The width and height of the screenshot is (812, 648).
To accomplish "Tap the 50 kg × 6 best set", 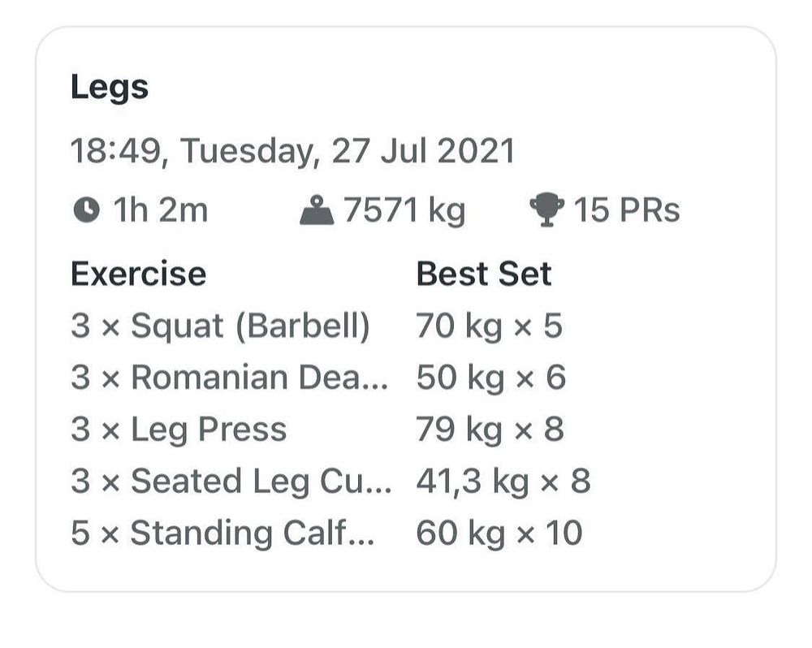I will 491,378.
